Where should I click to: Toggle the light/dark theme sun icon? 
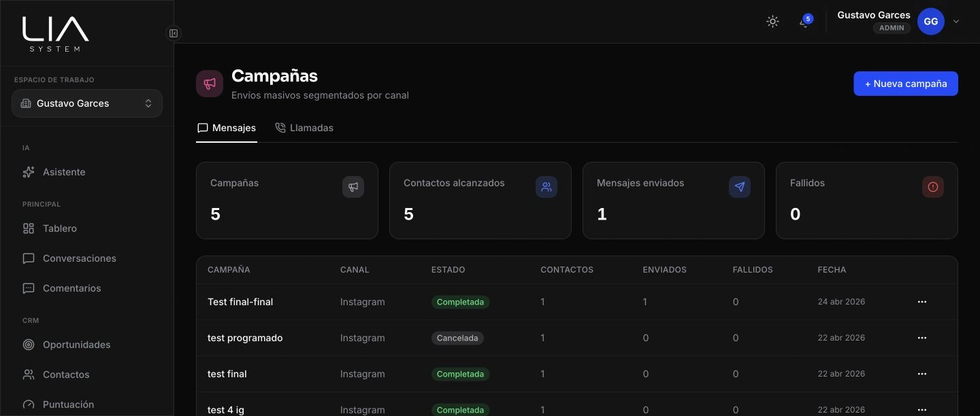[x=772, y=21]
